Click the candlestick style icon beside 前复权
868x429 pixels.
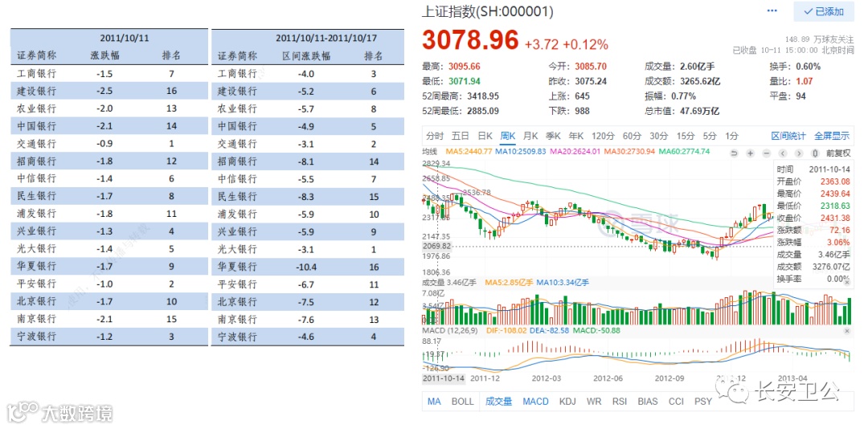click(815, 153)
